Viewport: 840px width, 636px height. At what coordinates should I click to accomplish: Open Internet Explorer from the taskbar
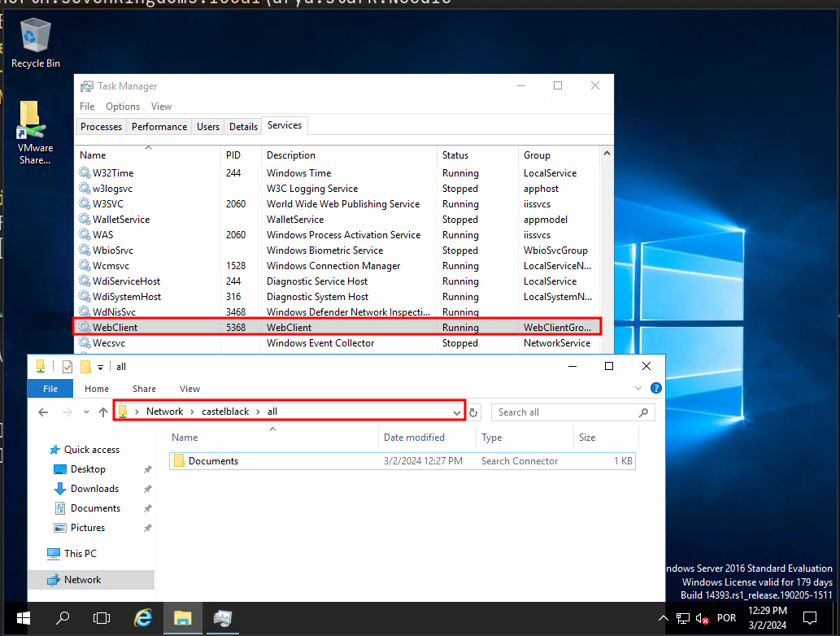(x=141, y=618)
